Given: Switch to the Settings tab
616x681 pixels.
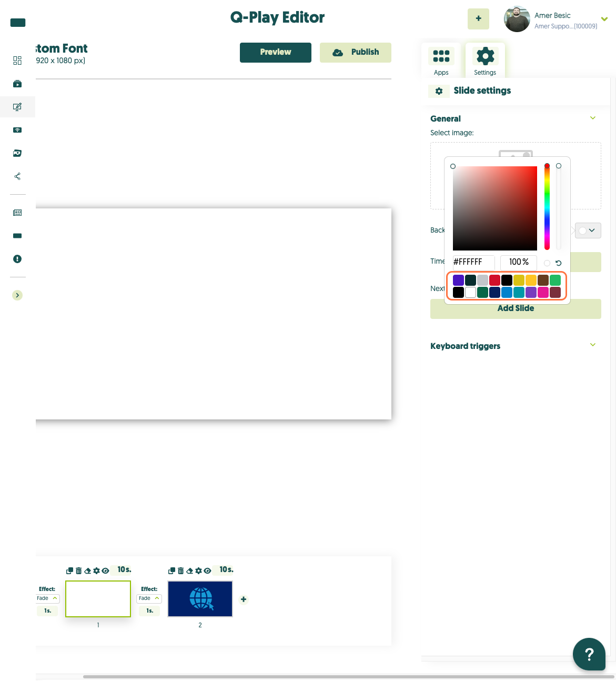Looking at the screenshot, I should point(485,61).
